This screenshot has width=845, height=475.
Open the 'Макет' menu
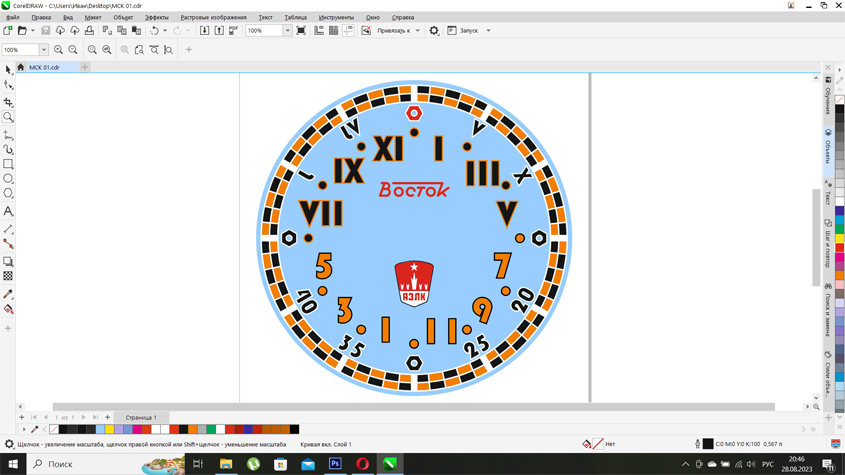pyautogui.click(x=93, y=17)
